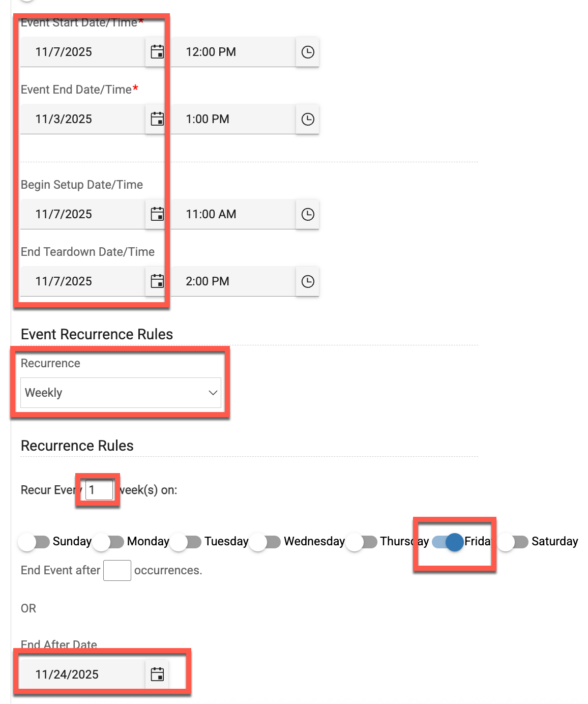Open calendar picker for Event Start Date
The height and width of the screenshot is (704, 588).
pos(157,52)
